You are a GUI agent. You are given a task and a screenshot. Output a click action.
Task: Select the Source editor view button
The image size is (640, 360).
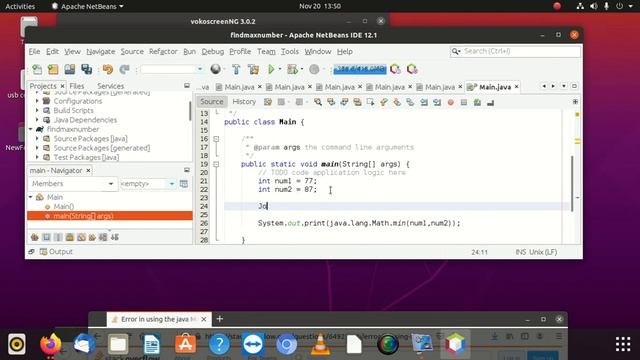pos(211,102)
